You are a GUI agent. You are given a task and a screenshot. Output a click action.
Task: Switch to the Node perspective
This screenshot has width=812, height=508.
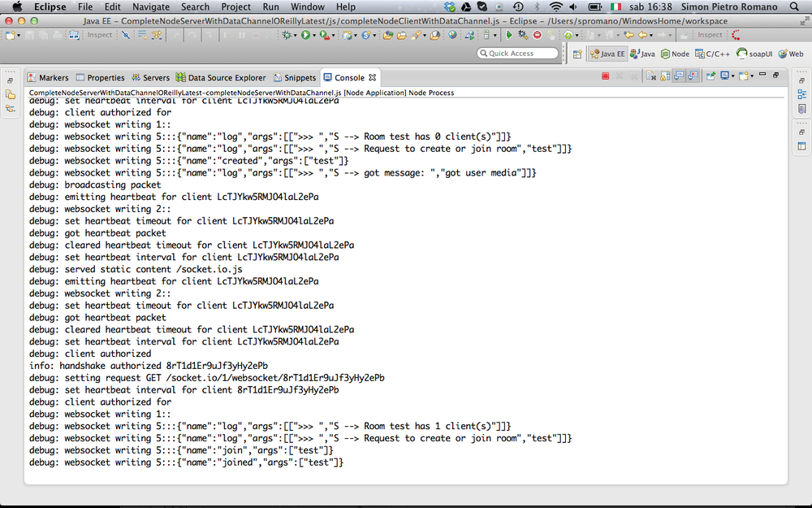(675, 54)
